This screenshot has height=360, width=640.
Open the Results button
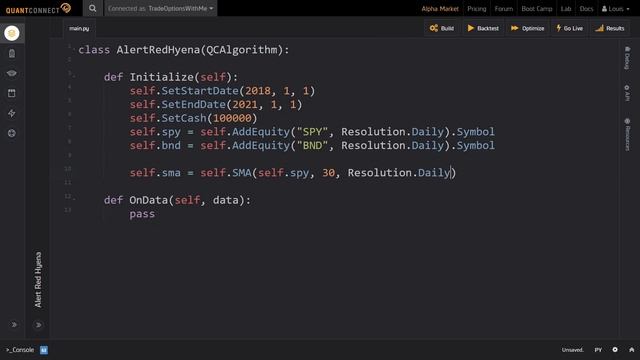609,28
